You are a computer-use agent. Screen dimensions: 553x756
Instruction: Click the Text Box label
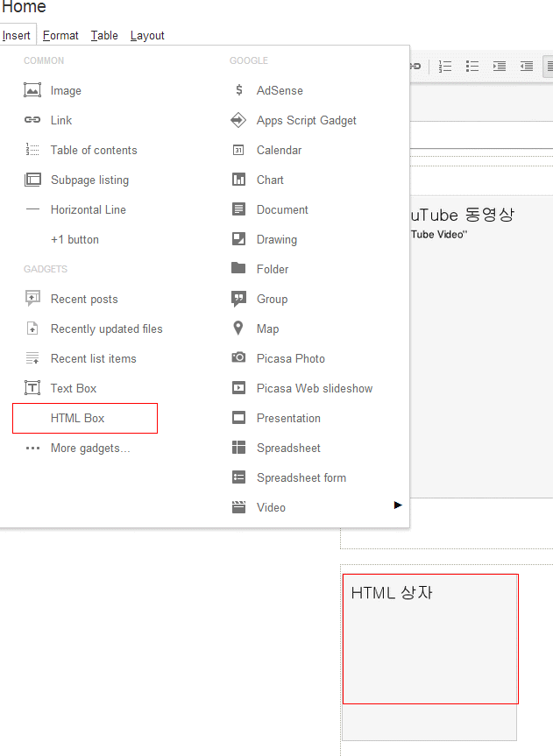point(74,388)
